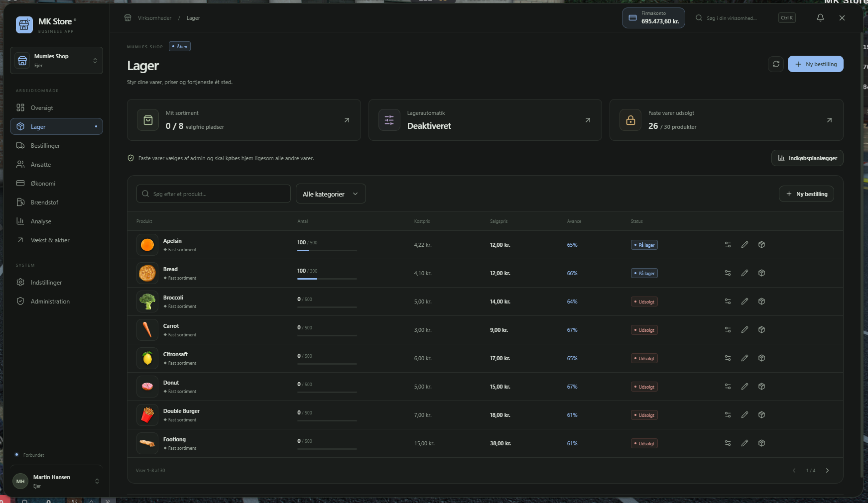Go to previous page of products

click(794, 471)
